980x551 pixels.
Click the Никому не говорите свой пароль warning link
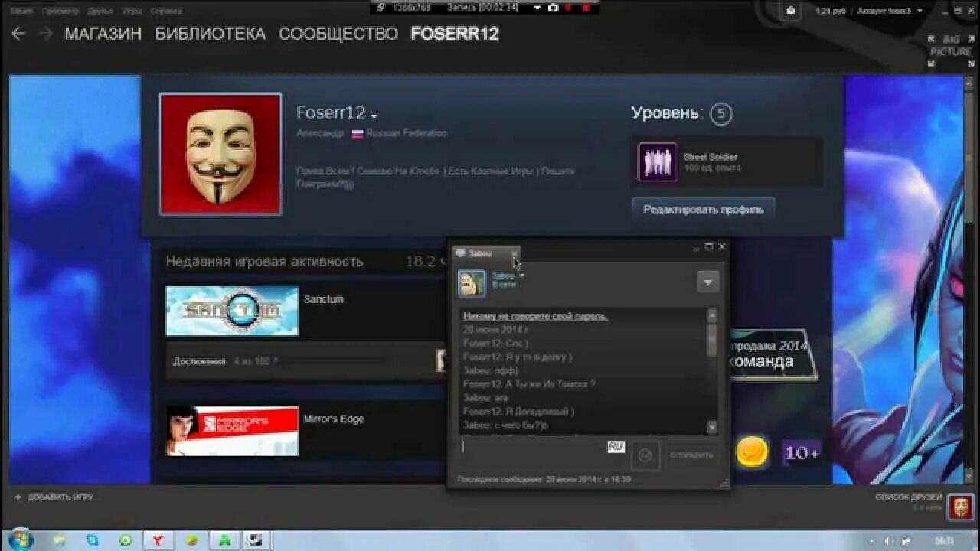(535, 316)
